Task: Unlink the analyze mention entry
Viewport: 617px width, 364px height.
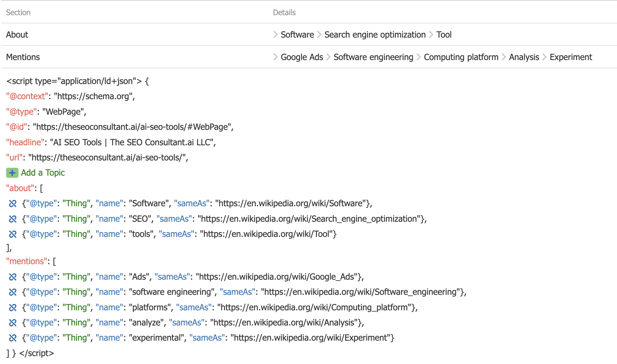Action: pyautogui.click(x=12, y=322)
